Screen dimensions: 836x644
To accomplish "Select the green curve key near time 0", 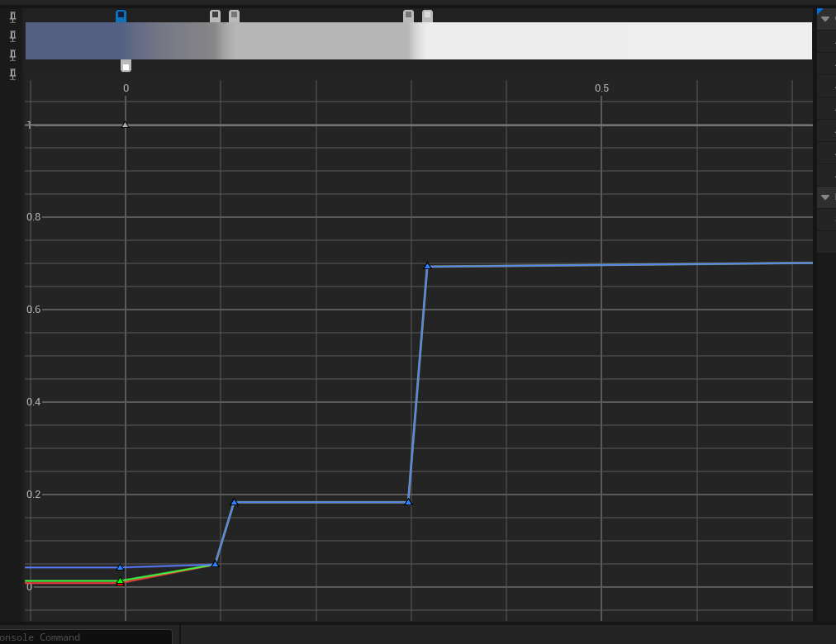I will coord(120,580).
